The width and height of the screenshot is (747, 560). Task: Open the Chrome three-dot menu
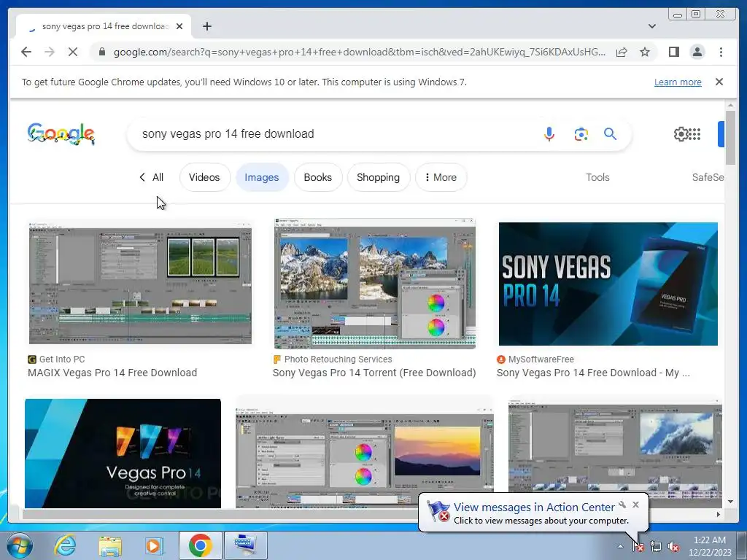pos(721,52)
